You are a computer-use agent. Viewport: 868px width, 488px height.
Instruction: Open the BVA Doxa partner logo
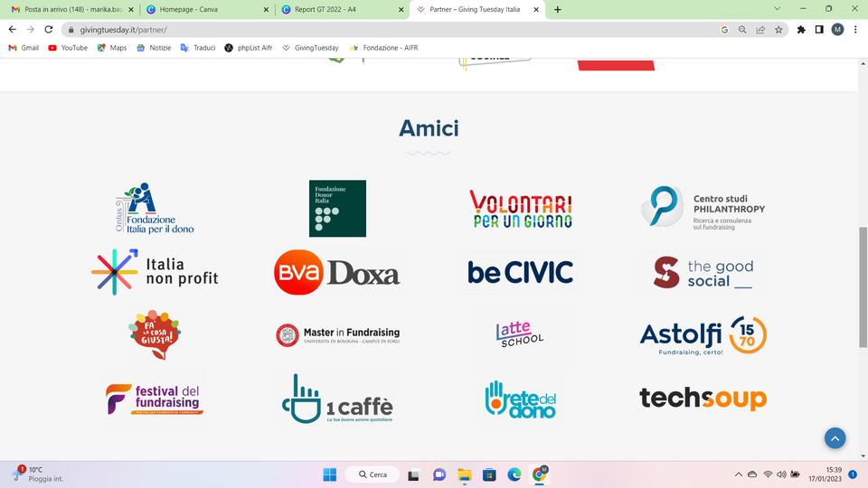(337, 272)
